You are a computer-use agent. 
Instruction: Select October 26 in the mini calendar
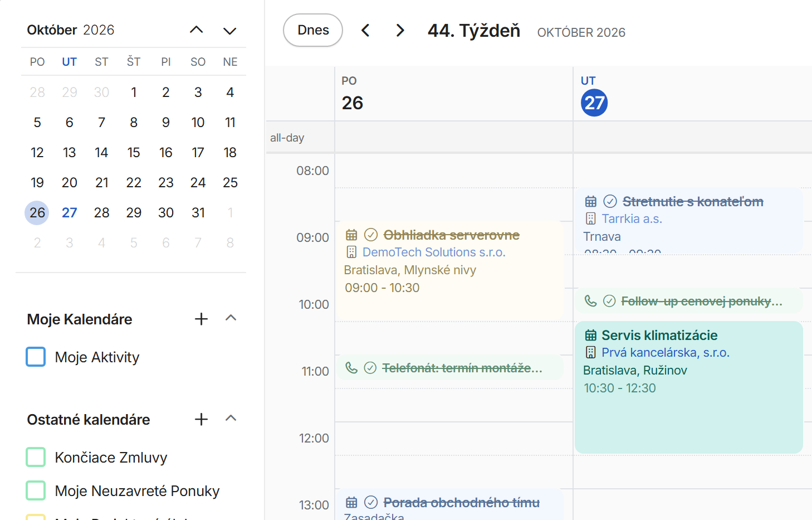tap(37, 213)
